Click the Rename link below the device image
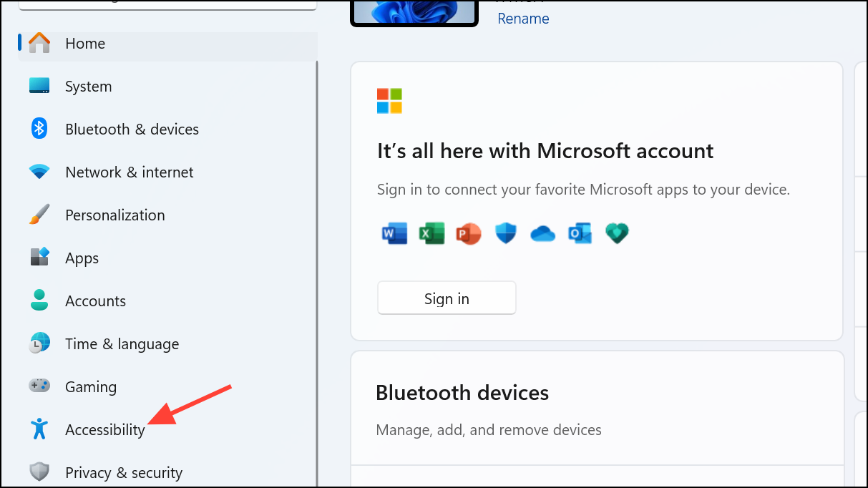The height and width of the screenshot is (488, 868). [x=522, y=18]
